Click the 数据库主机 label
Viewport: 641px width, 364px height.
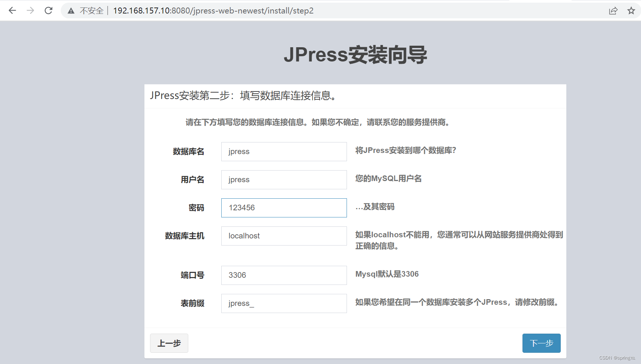[185, 236]
